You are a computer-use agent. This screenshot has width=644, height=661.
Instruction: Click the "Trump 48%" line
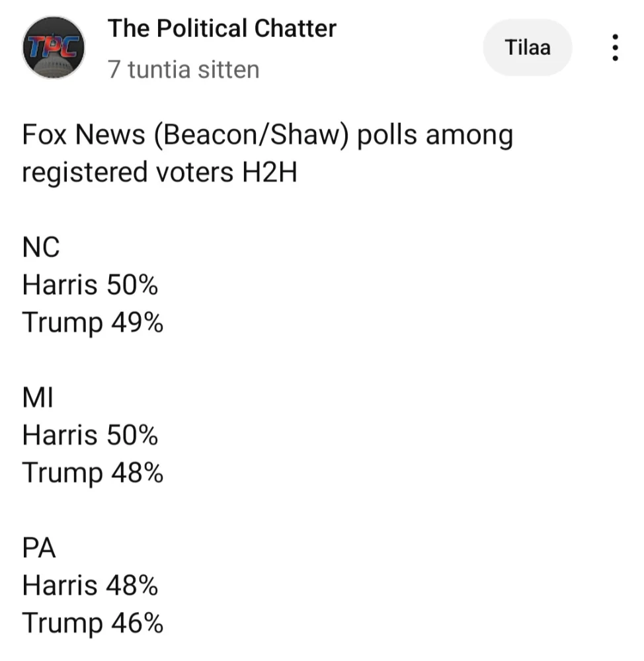92,473
